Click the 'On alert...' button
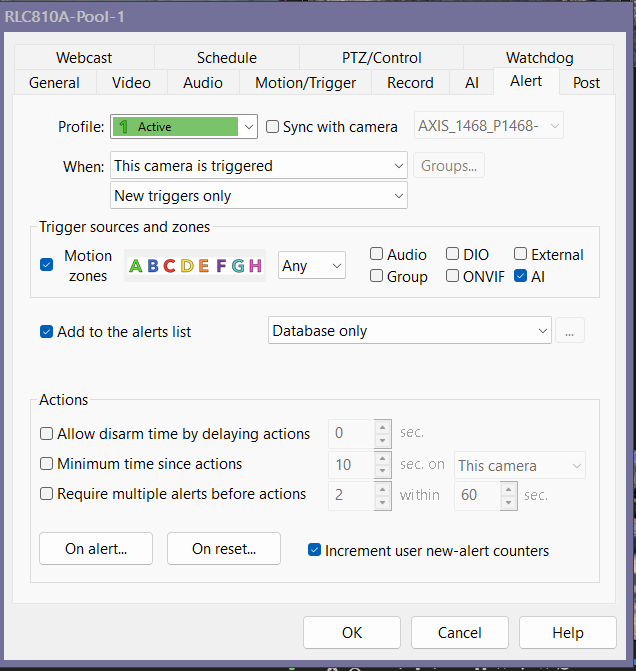The width and height of the screenshot is (636, 671). pos(96,549)
